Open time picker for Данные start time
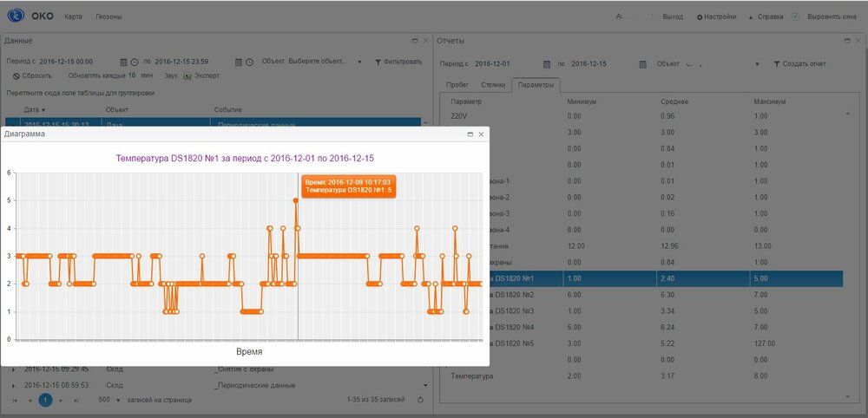The width and height of the screenshot is (868, 418). pos(134,62)
